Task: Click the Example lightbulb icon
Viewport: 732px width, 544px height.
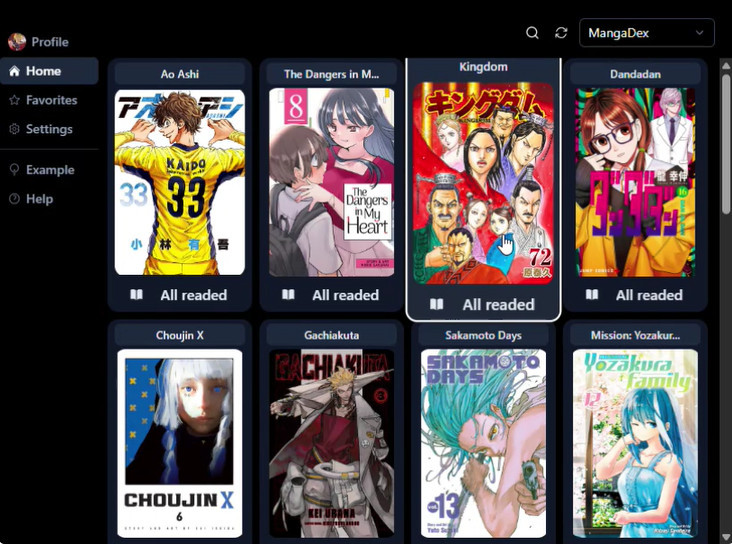Action: 14,170
